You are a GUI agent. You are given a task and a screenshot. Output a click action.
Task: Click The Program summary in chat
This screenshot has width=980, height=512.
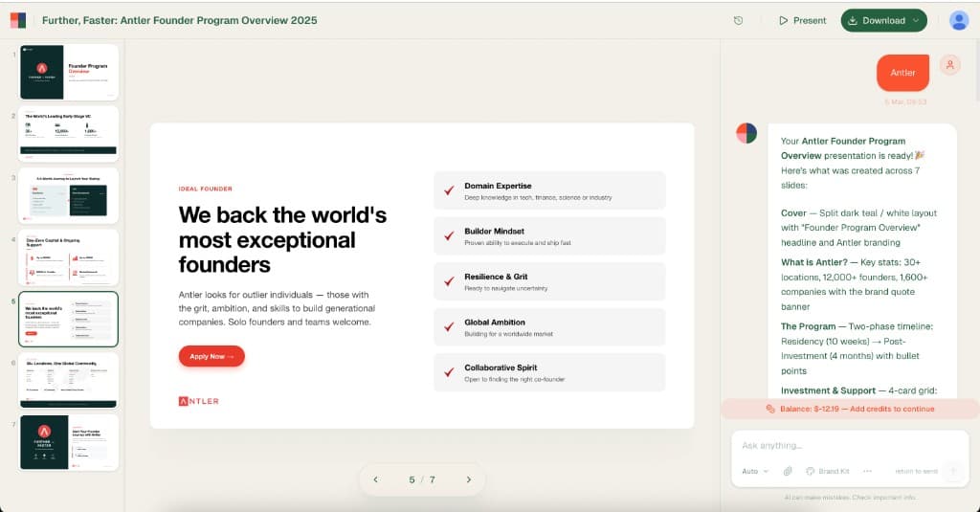857,349
